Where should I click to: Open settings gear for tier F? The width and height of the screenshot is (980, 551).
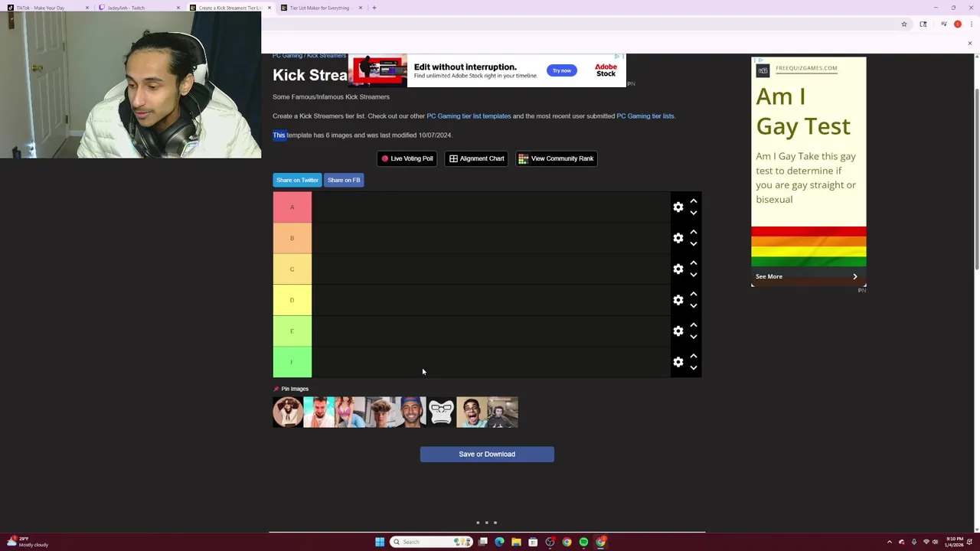pos(678,362)
